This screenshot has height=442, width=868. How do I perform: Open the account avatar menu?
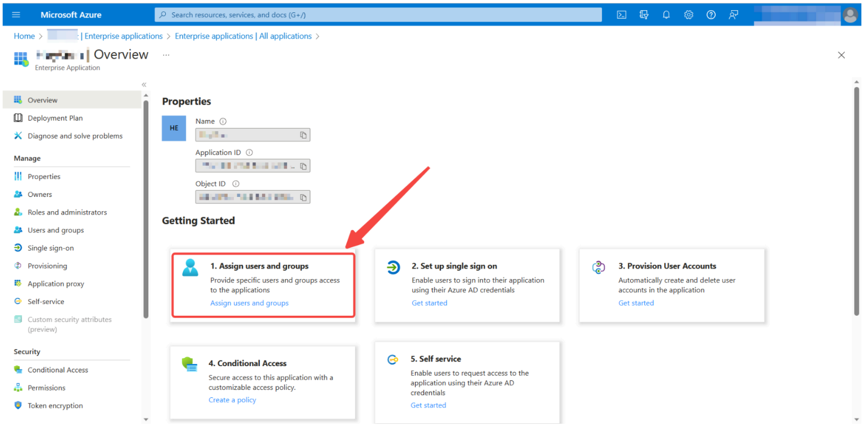pos(850,15)
